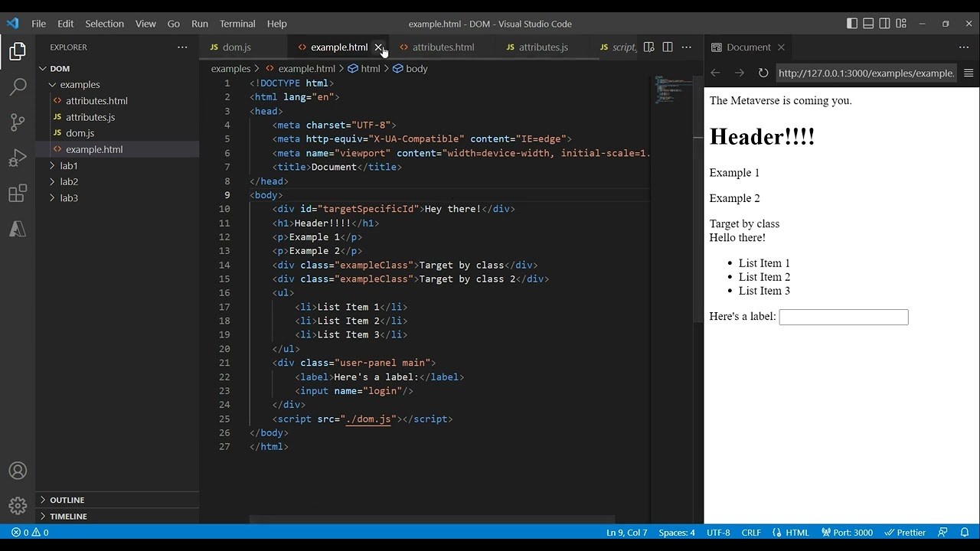
Task: Toggle the primary side bar layout button
Action: pos(851,24)
